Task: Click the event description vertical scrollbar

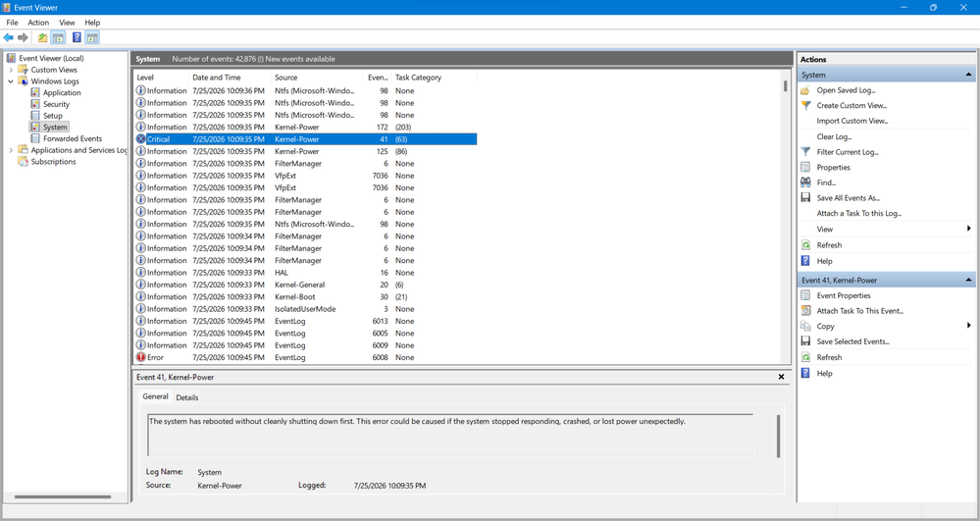Action: 778,436
